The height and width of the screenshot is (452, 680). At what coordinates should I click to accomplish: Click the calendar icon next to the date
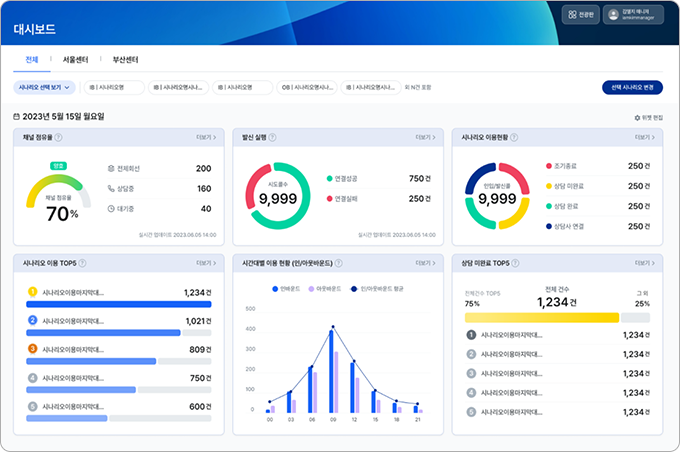(16, 116)
